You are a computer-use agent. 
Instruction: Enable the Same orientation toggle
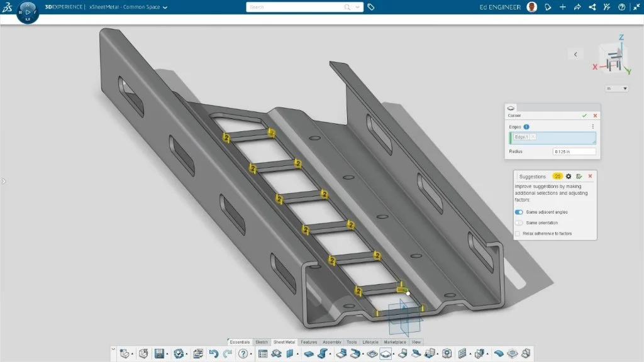pos(518,222)
